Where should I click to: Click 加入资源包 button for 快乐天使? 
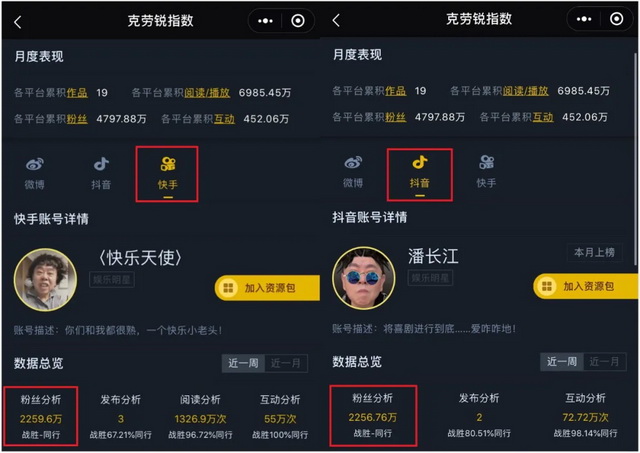[x=267, y=288]
